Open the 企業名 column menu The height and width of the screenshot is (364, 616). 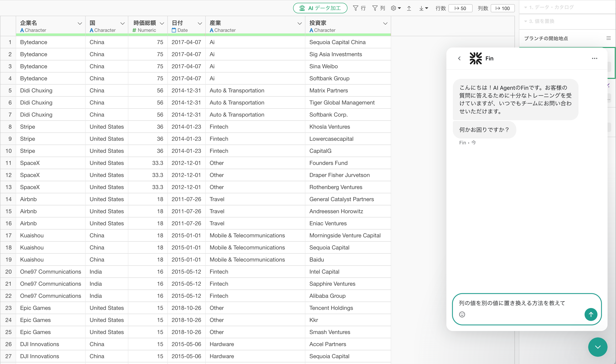click(80, 23)
